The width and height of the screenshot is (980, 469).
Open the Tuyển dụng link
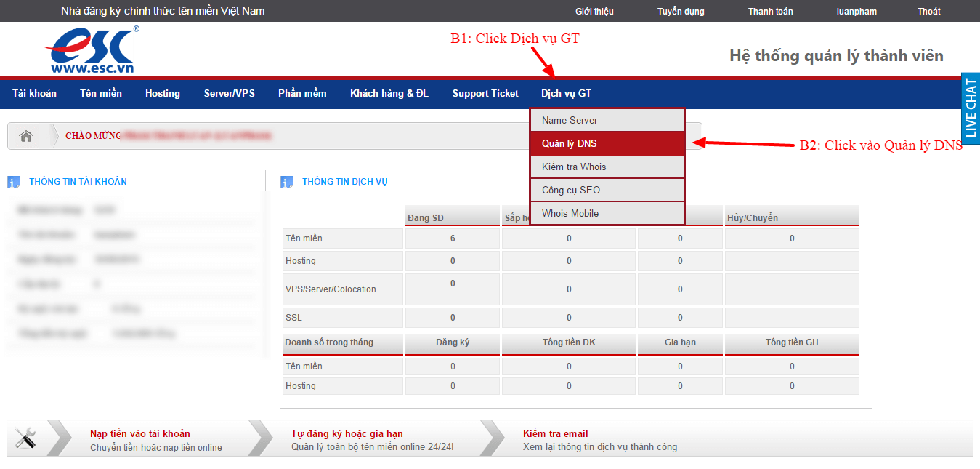point(681,11)
